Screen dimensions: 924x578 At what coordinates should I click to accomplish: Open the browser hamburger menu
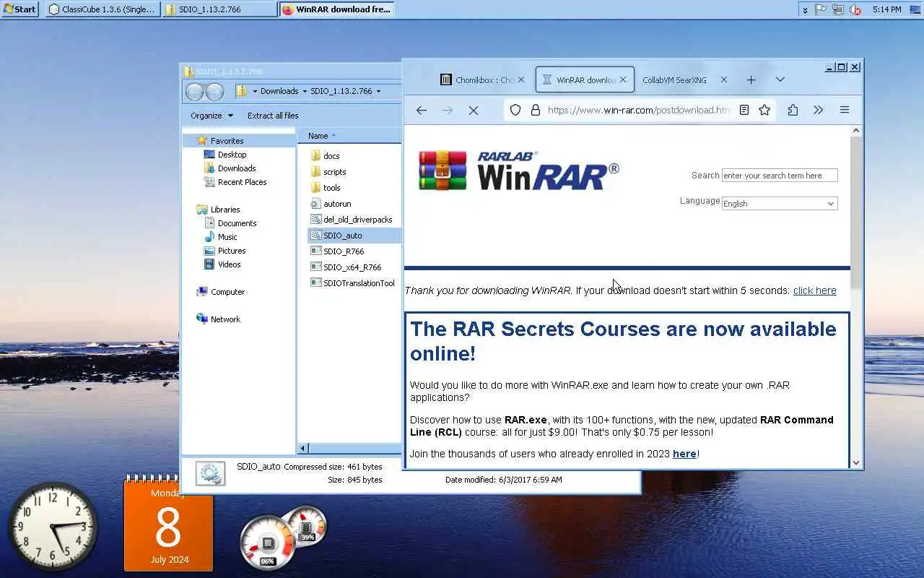point(844,110)
